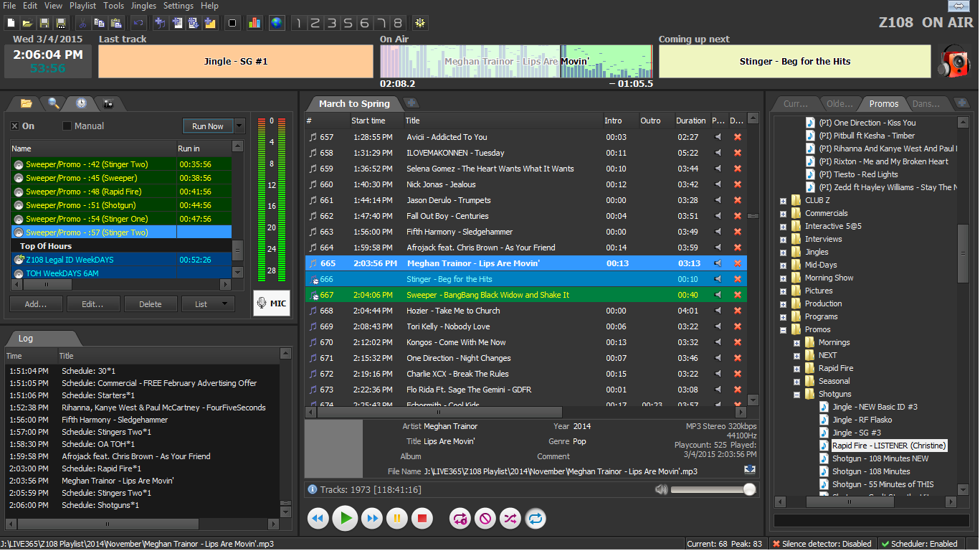Expand the Morning Show folder
The height and width of the screenshot is (551, 980).
[x=784, y=278]
